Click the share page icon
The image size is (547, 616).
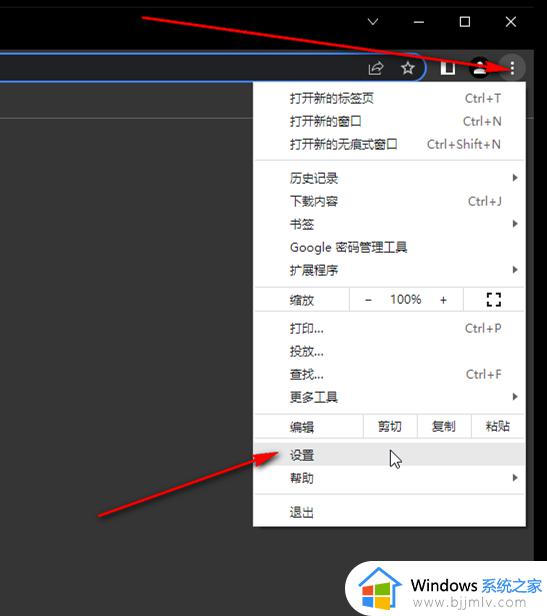coord(376,68)
